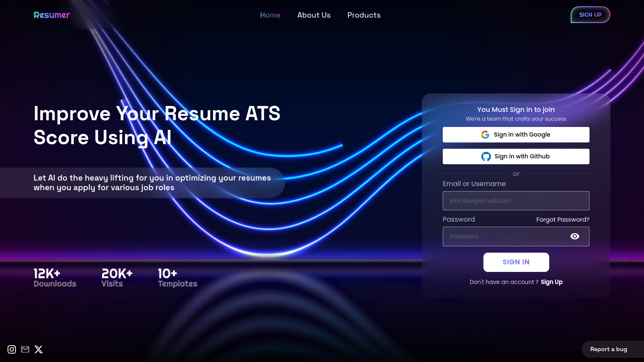Go to the Home nav item
644x362 pixels.
point(270,15)
